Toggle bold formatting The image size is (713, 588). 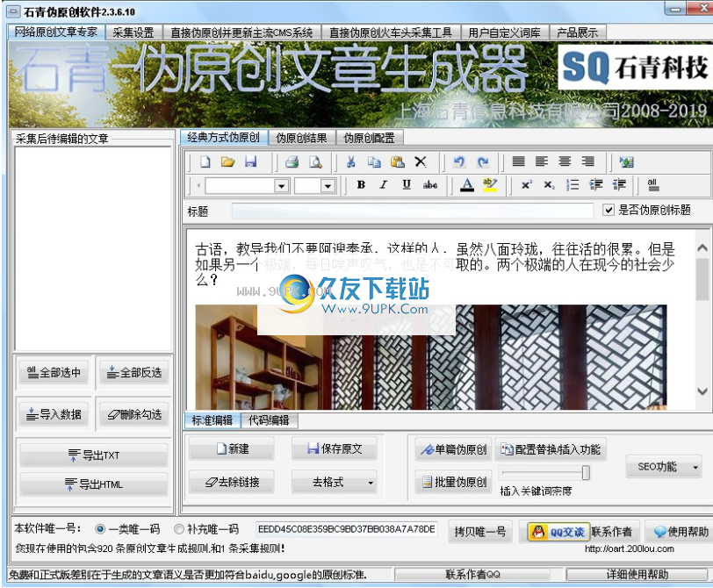tap(361, 184)
